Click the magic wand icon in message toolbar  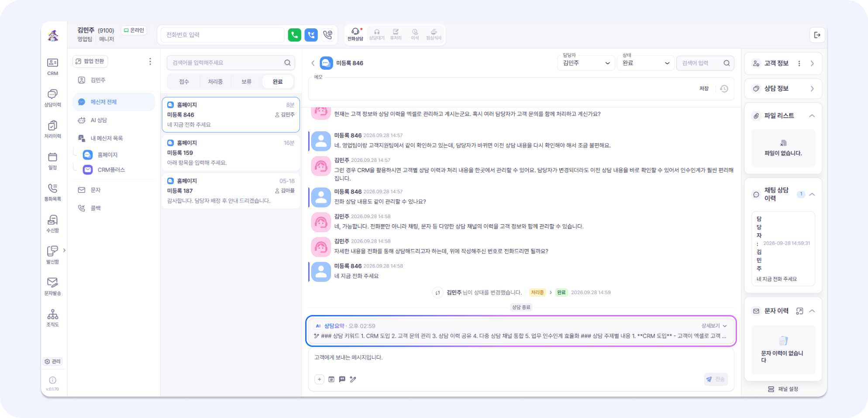pos(353,379)
